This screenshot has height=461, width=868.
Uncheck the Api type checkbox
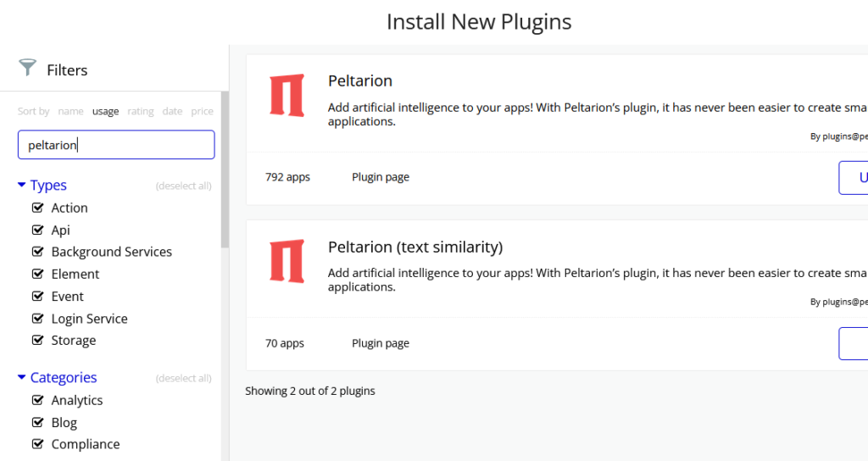pos(37,230)
